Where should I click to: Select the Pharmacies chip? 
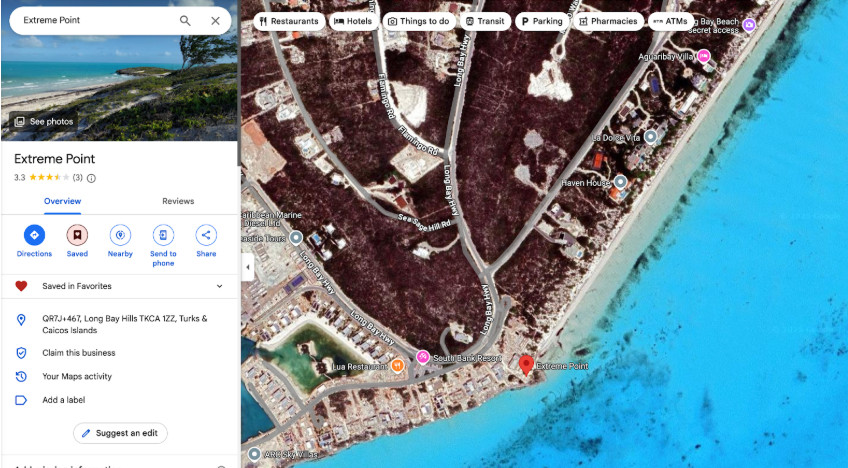pyautogui.click(x=608, y=22)
